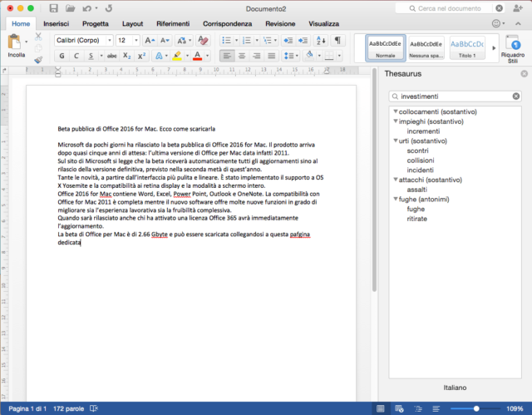This screenshot has width=532, height=415.
Task: Increase paragraph indent
Action: [x=303, y=41]
